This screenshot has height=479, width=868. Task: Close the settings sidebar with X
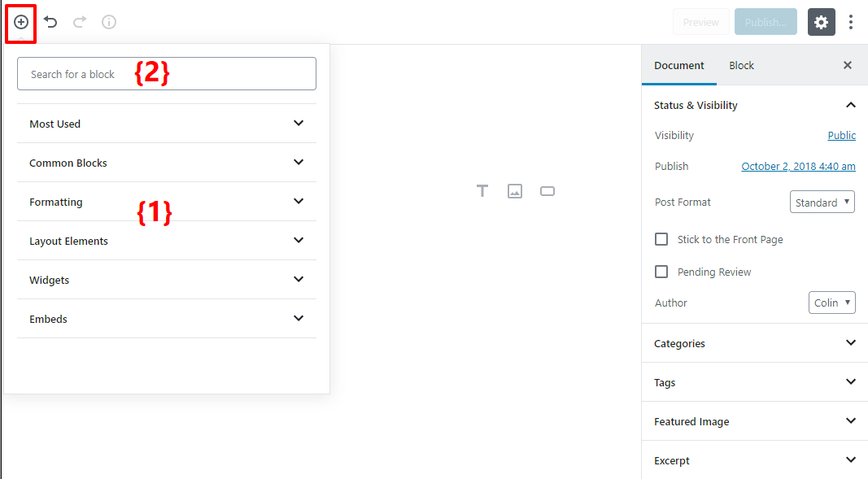point(848,65)
